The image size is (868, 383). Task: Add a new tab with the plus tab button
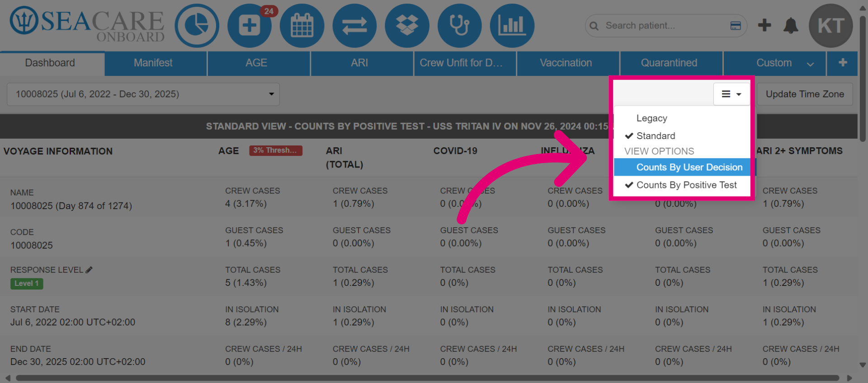click(x=843, y=63)
